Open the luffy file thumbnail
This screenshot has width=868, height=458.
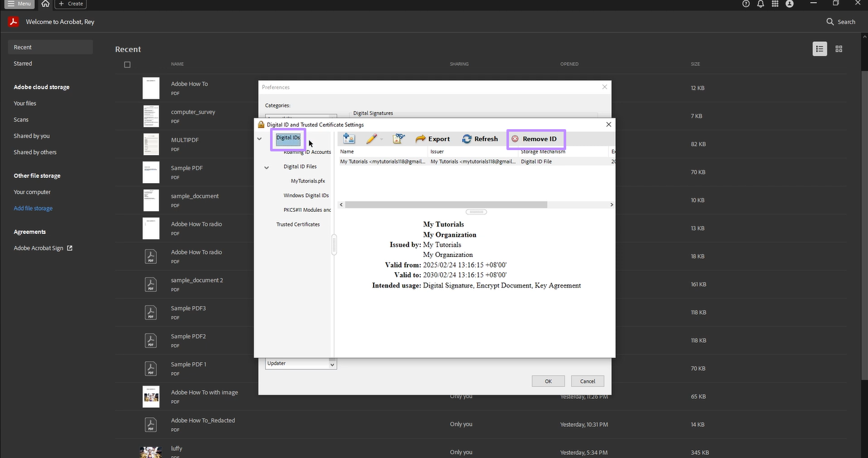[x=151, y=451]
